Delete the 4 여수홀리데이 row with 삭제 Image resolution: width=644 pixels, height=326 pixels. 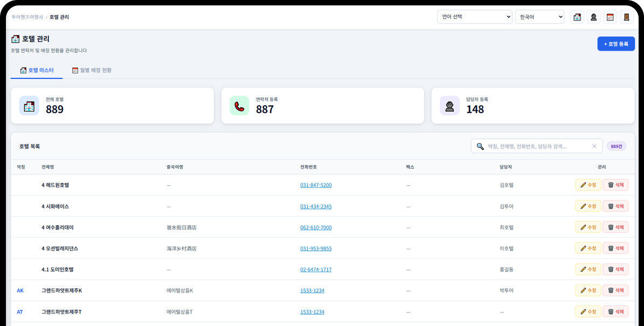(615, 227)
